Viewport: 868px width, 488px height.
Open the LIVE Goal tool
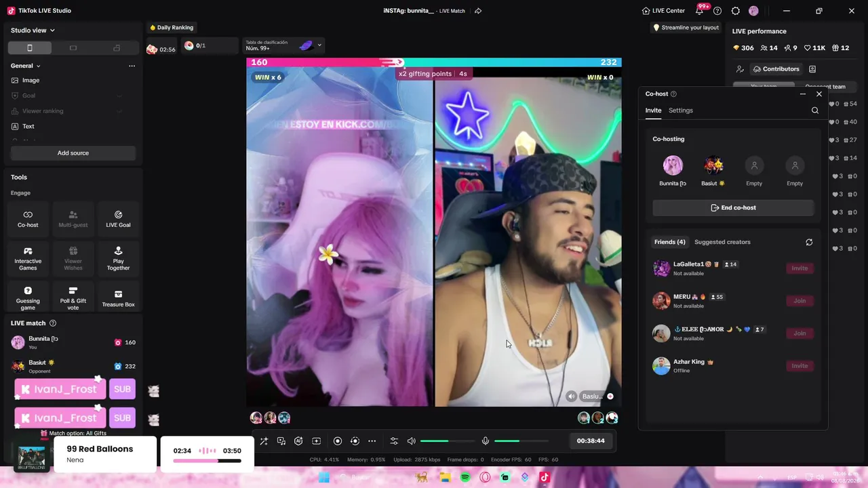118,218
